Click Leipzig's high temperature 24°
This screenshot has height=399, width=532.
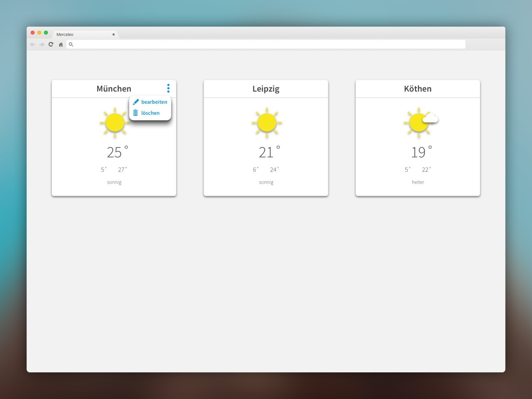pos(274,170)
